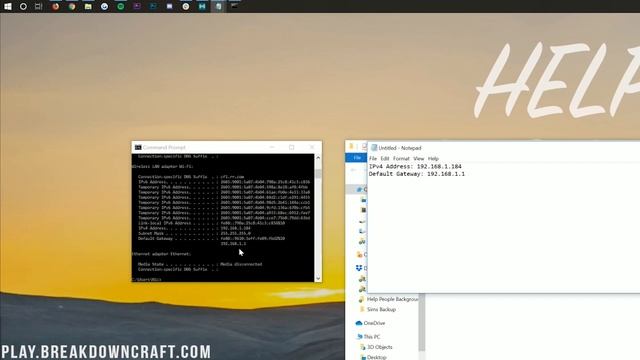Open Cortana search circle on taskbar
Screen dimensions: 640x360
coord(23,6)
